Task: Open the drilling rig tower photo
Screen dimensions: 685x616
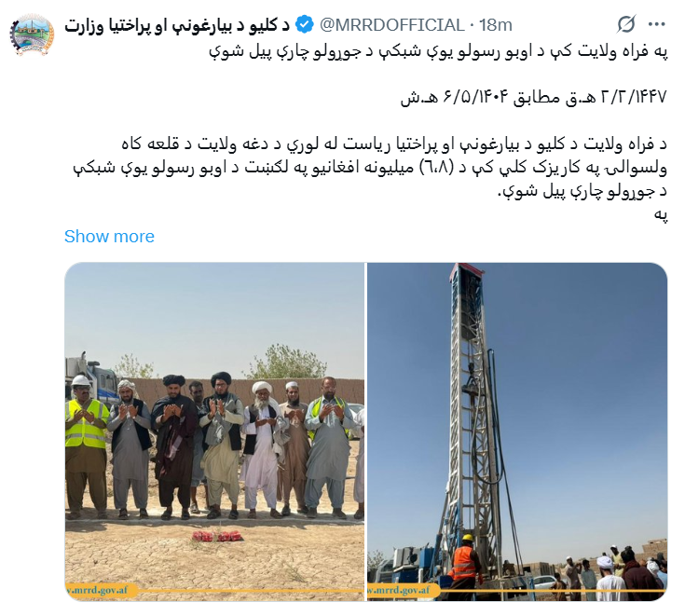Action: tap(517, 431)
